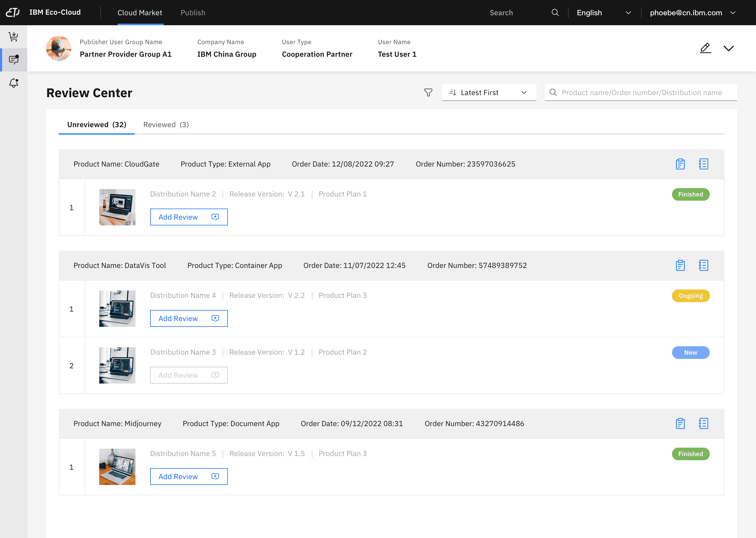Click the product name/order number search field
This screenshot has width=756, height=538.
(641, 92)
